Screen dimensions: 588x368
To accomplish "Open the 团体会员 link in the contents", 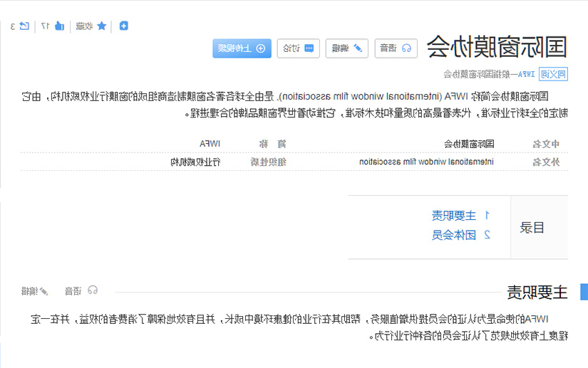I will pyautogui.click(x=454, y=235).
